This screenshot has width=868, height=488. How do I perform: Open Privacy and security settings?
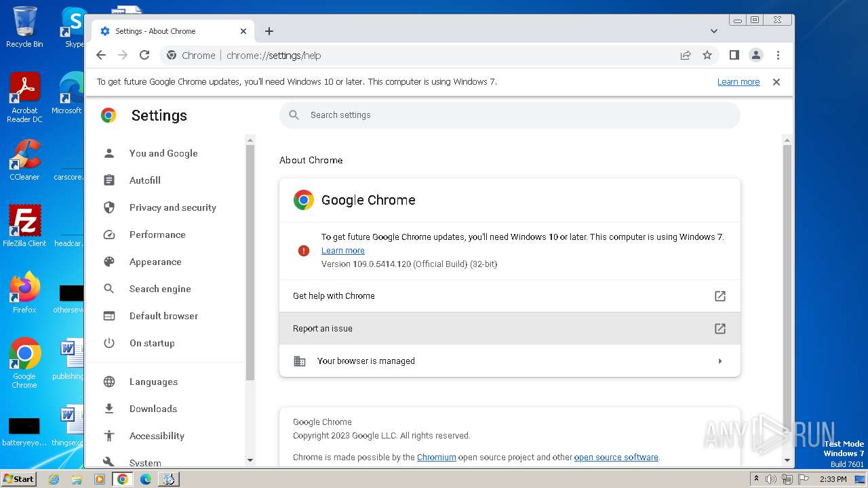[x=173, y=207]
